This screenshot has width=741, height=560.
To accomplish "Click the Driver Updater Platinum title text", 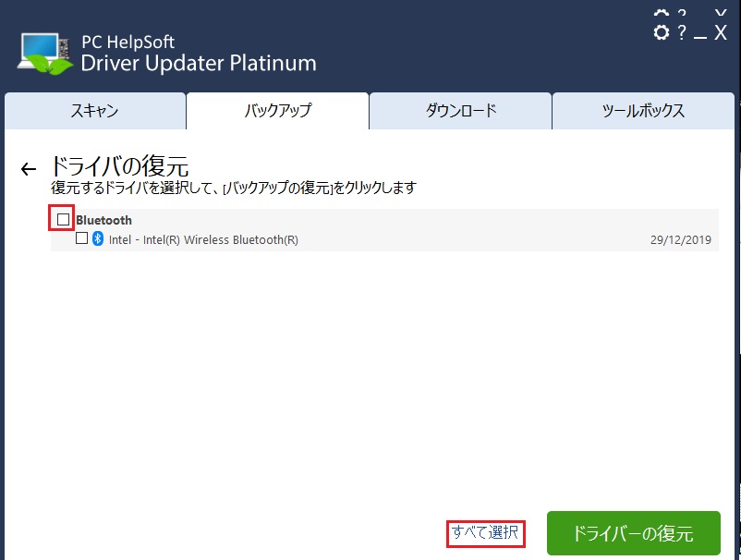I will coord(199,64).
